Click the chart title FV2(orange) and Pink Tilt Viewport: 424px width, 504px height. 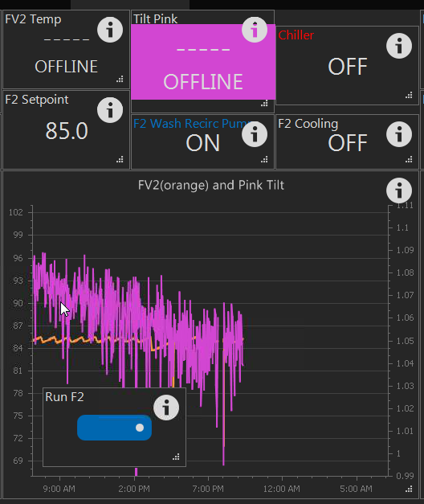point(211,185)
